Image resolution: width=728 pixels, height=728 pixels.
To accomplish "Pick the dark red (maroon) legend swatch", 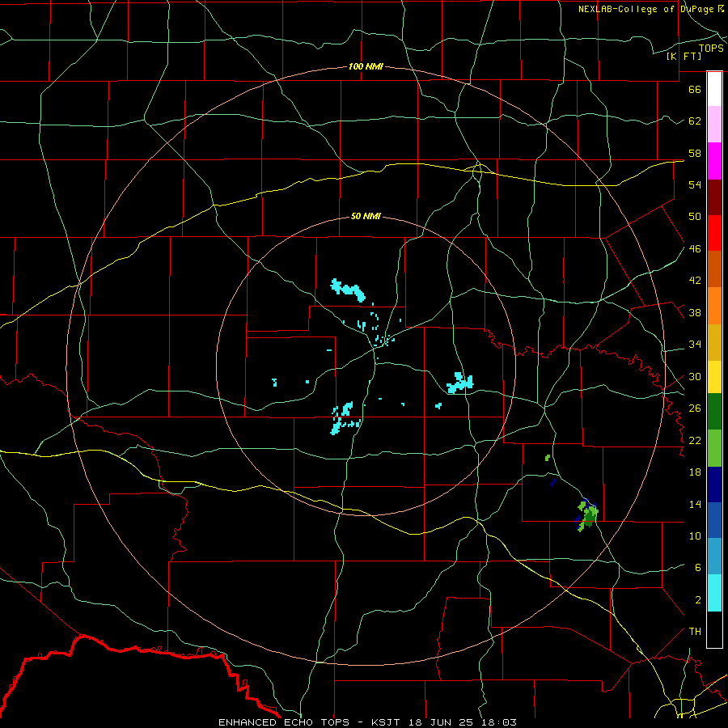I will pos(714,197).
